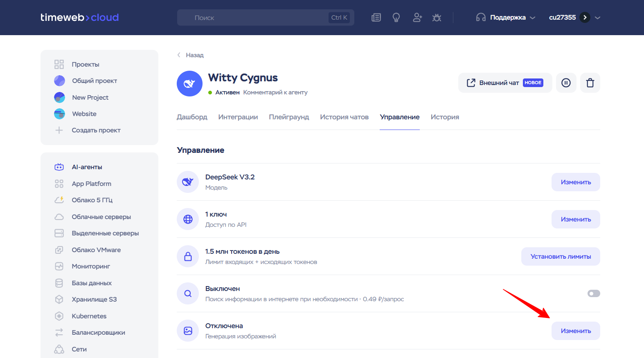Click Изменить for API access key
644x358 pixels.
tap(576, 219)
